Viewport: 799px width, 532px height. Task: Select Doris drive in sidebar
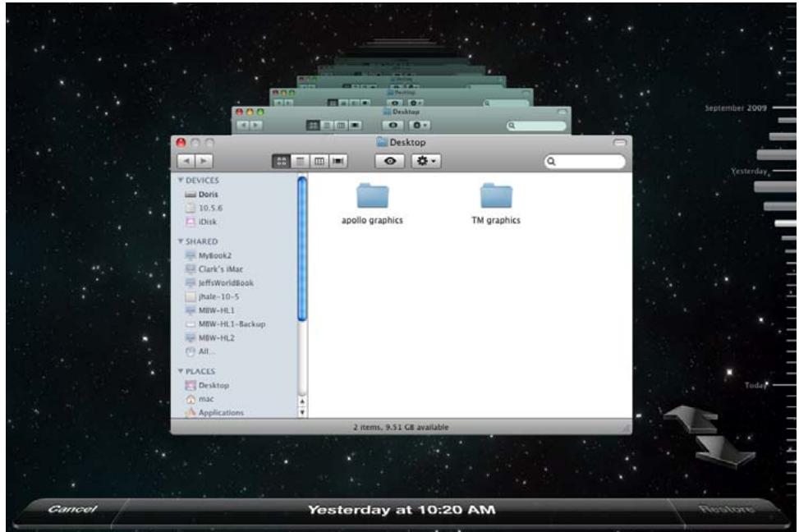201,194
